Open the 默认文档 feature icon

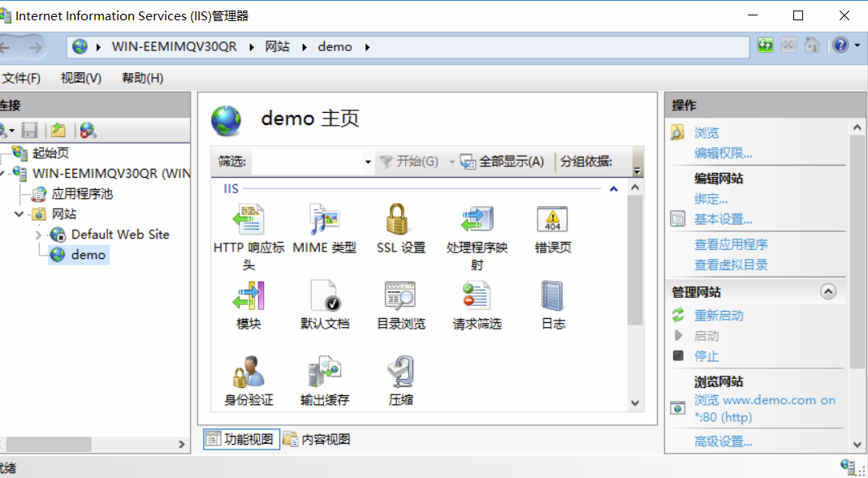coord(326,295)
